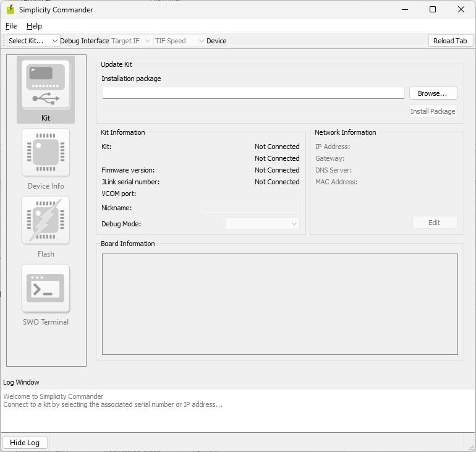Select the Flash lightning chip icon
The width and height of the screenshot is (476, 452).
click(46, 220)
